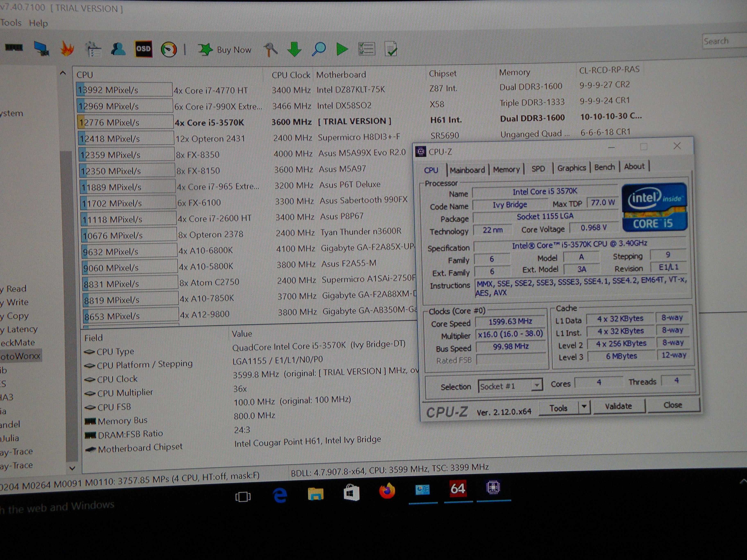Start benchmark with green play icon
The width and height of the screenshot is (747, 560).
pyautogui.click(x=342, y=49)
